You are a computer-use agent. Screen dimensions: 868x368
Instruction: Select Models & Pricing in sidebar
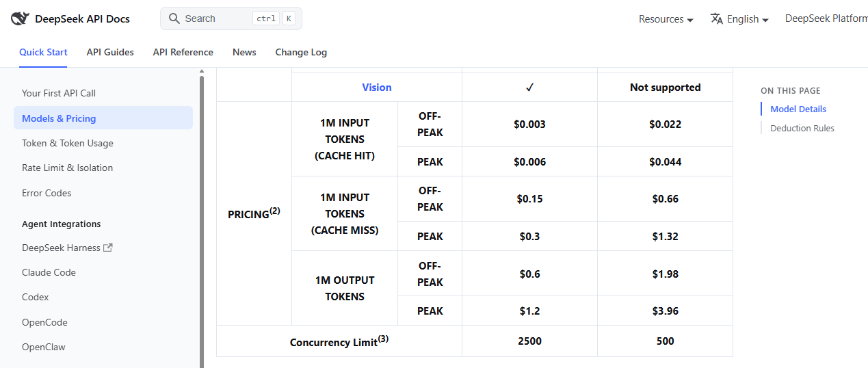click(x=103, y=118)
